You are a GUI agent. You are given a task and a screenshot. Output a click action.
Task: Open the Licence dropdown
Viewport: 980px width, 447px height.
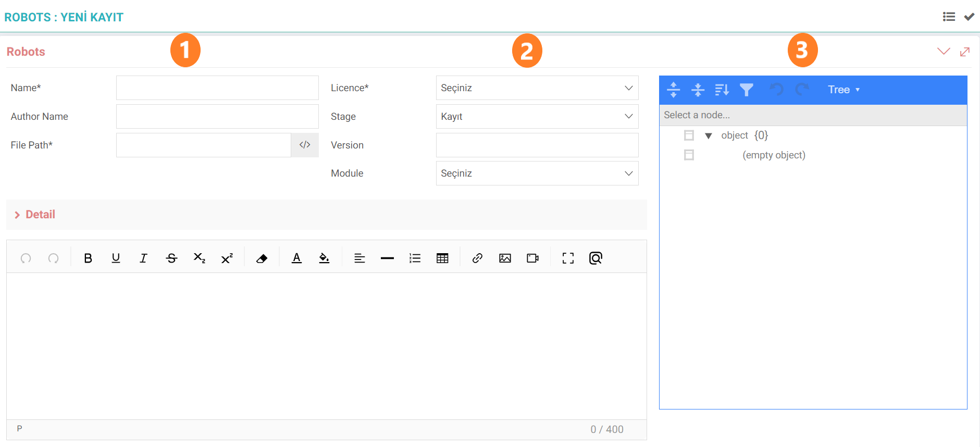pos(537,88)
